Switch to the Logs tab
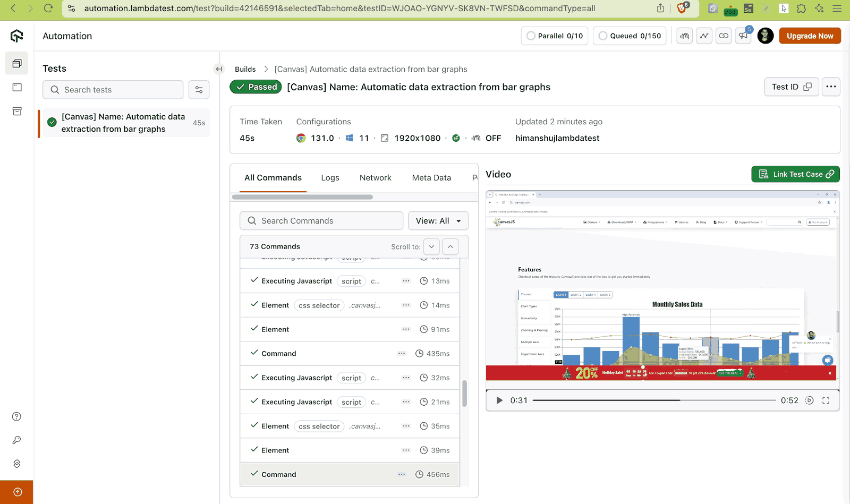 click(x=330, y=177)
